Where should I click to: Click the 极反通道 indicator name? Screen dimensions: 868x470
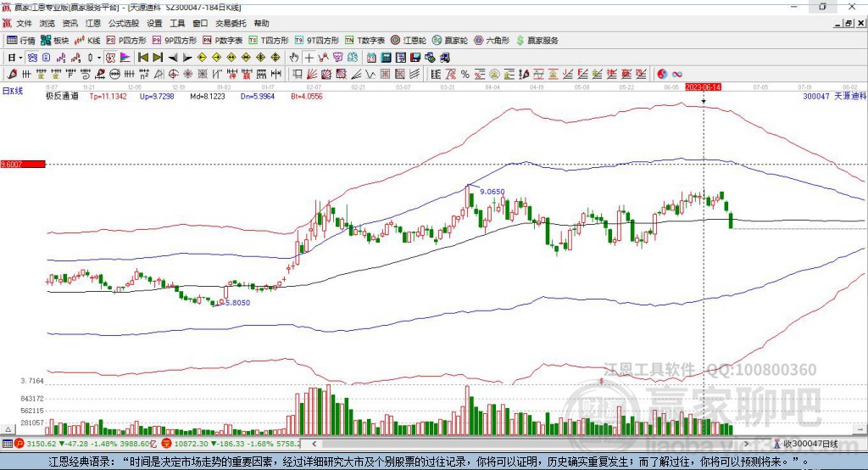click(62, 96)
